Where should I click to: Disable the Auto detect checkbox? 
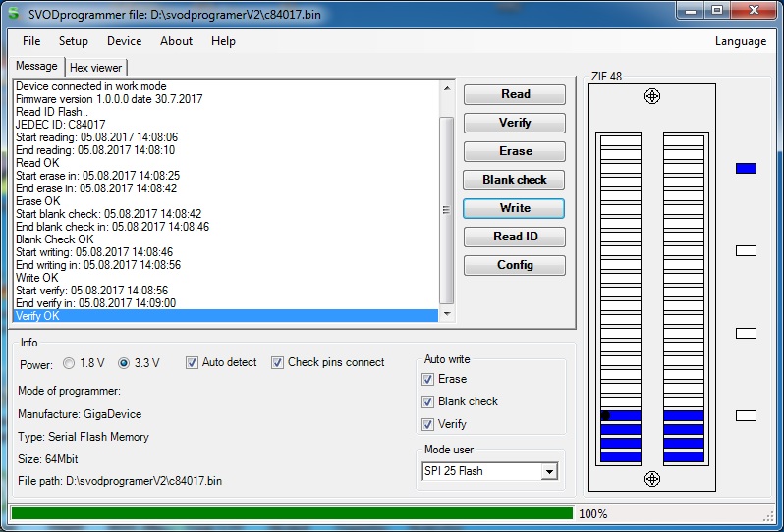point(192,363)
